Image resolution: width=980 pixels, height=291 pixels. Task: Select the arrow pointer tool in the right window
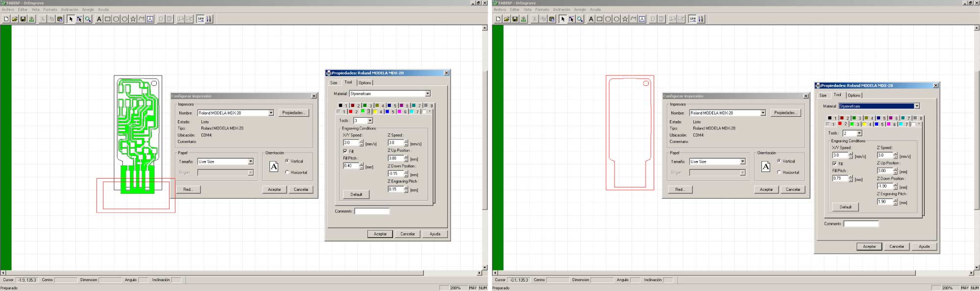pos(563,19)
